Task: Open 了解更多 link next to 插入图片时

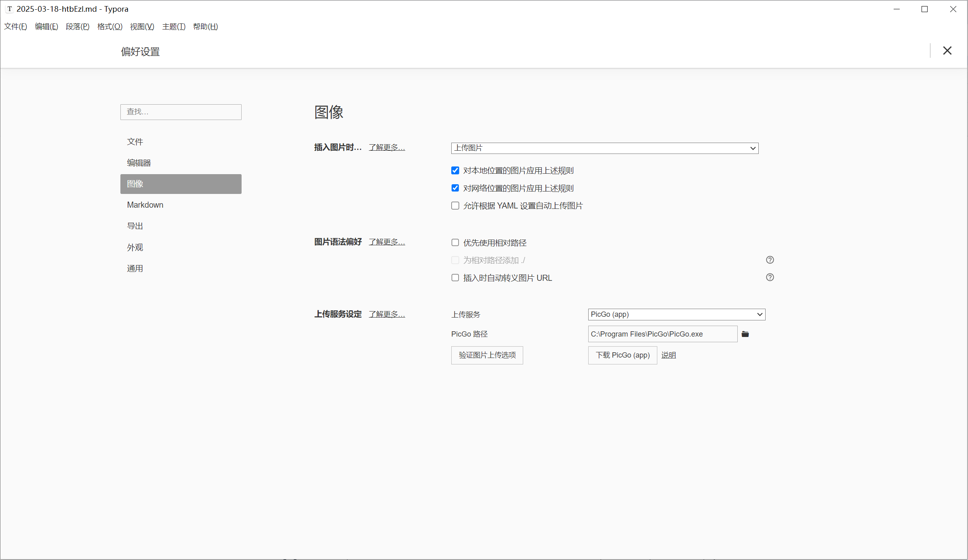Action: 387,147
